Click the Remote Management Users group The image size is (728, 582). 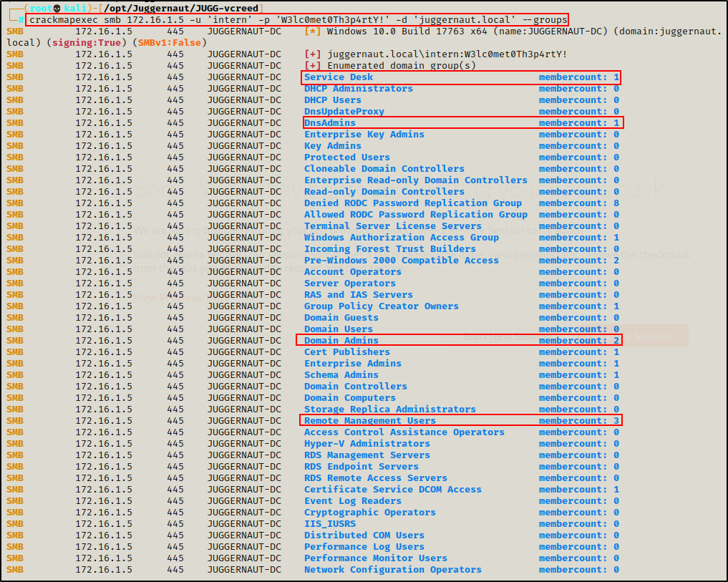369,420
